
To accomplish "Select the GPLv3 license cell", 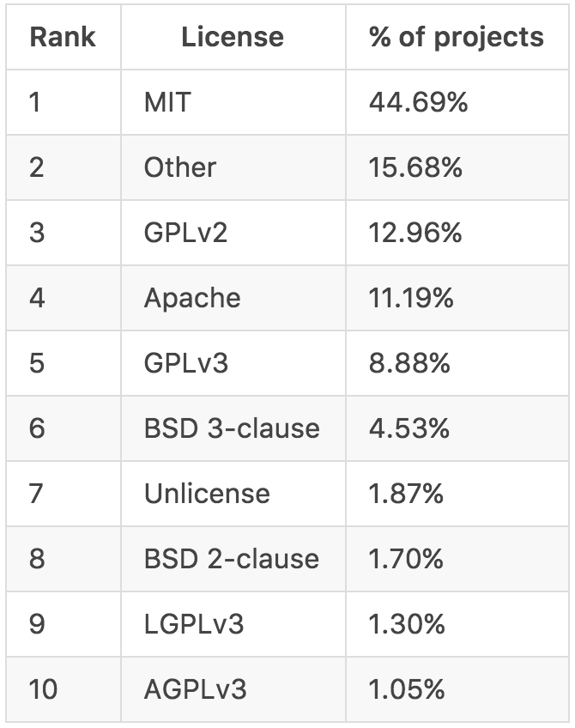I will 186,363.
